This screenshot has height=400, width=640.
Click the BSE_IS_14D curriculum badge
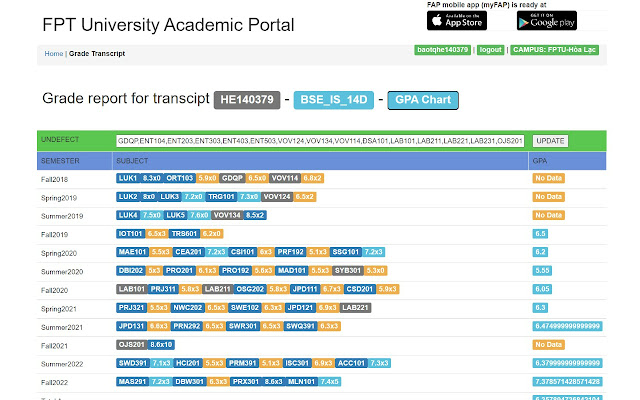[x=334, y=99]
